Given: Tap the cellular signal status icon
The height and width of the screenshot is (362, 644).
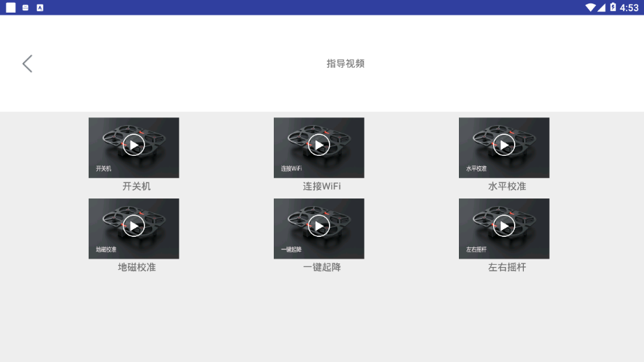Looking at the screenshot, I should click(601, 8).
